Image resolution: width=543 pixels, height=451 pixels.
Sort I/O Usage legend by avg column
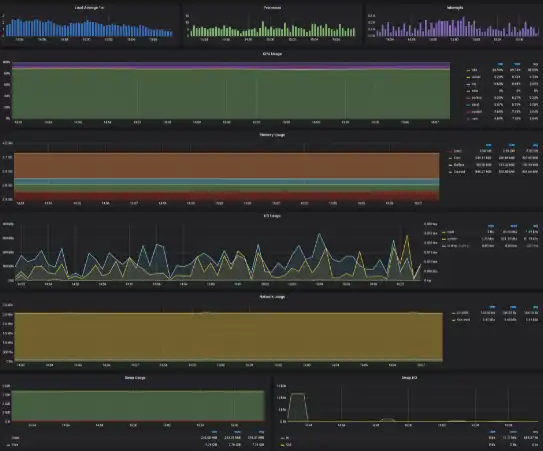(535, 226)
